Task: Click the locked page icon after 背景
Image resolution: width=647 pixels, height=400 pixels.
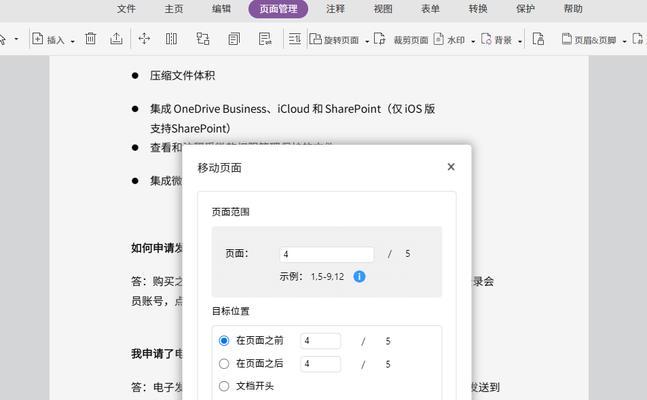Action: pyautogui.click(x=538, y=39)
